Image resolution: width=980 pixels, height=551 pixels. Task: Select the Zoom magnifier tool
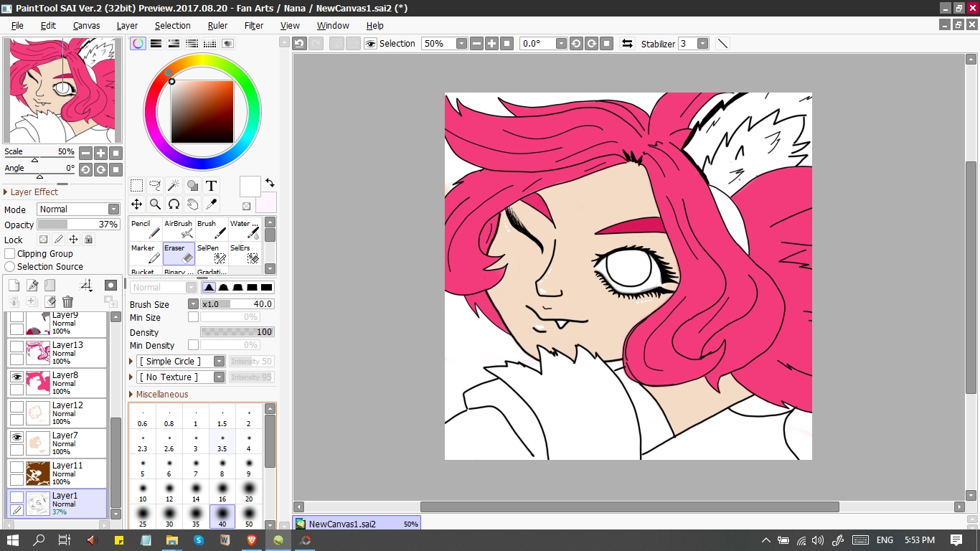point(155,204)
